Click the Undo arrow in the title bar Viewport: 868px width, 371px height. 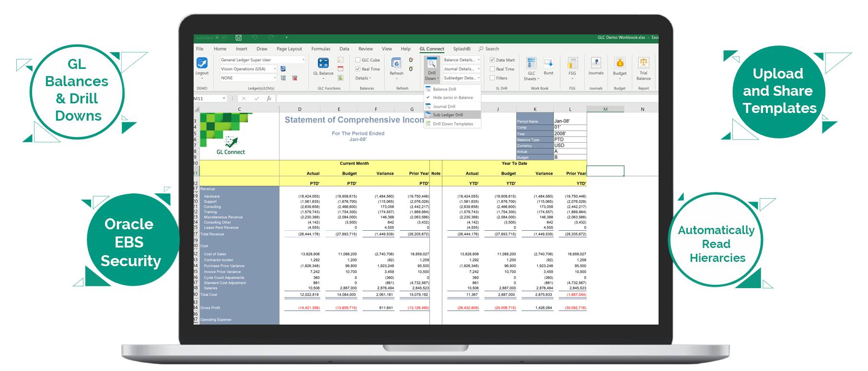pyautogui.click(x=255, y=37)
